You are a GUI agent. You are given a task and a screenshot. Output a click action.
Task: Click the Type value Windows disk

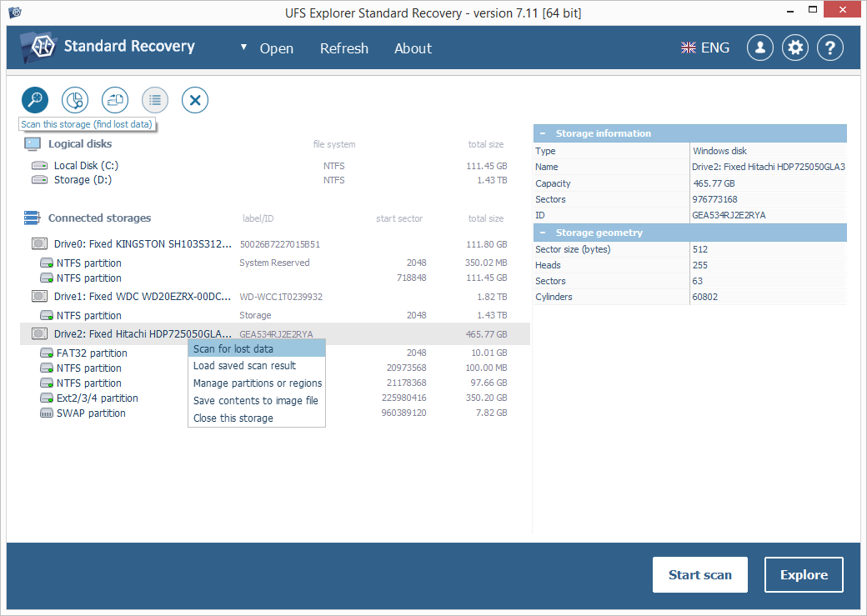point(719,151)
